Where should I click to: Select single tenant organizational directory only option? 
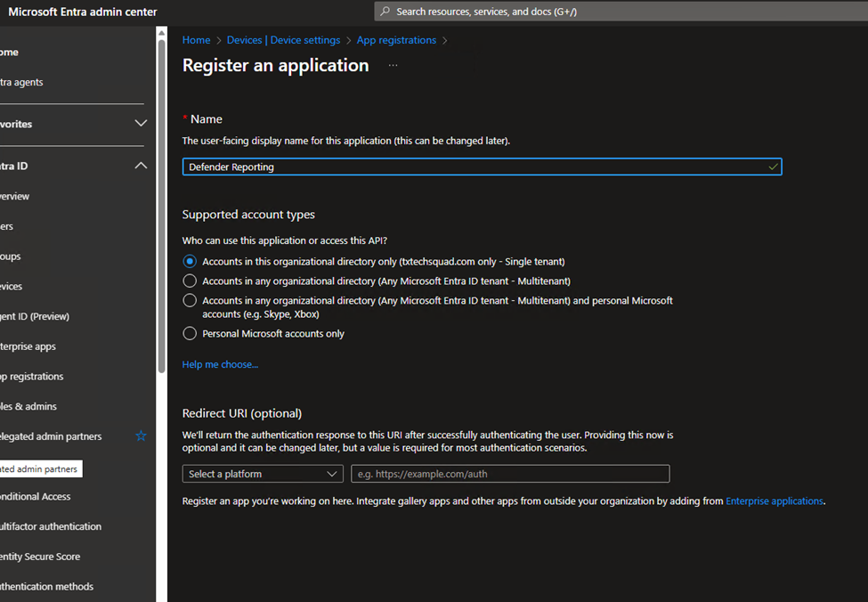[x=190, y=262]
